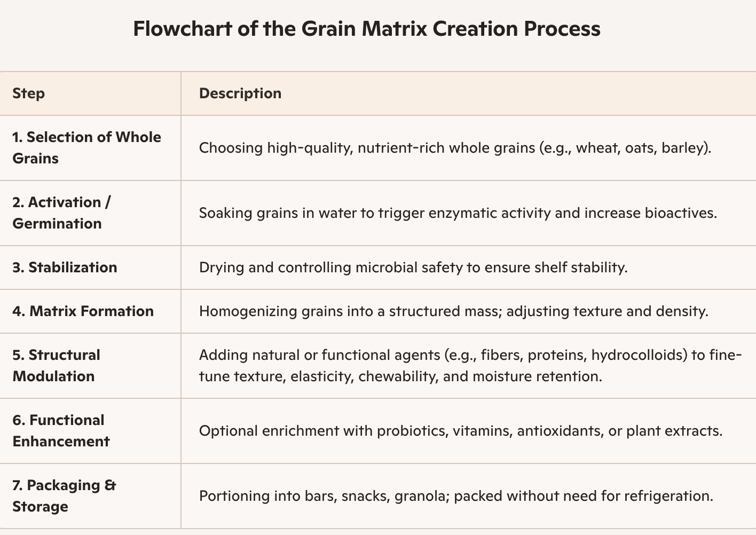The image size is (756, 535).
Task: Click the description about choosing high-quality whole grains
Action: [x=455, y=147]
